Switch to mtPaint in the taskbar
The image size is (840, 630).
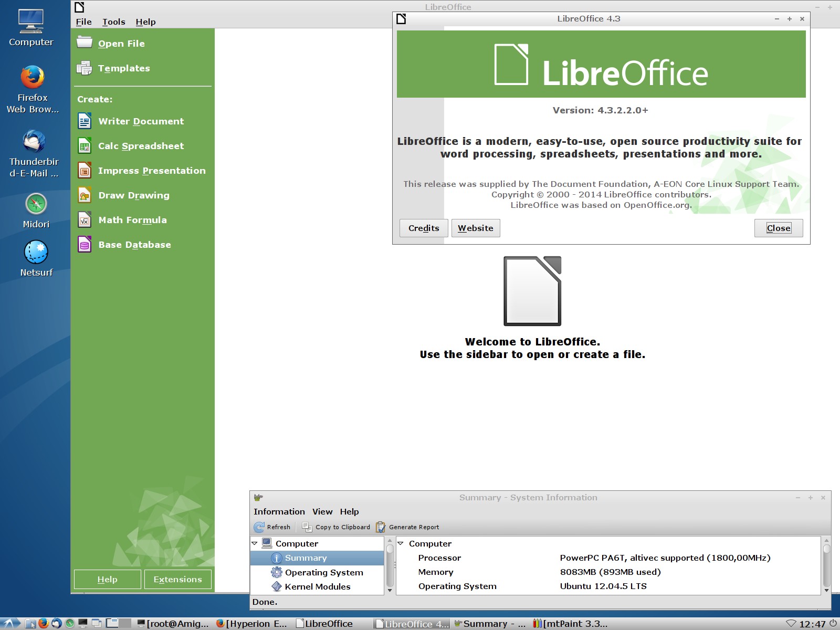(x=570, y=624)
